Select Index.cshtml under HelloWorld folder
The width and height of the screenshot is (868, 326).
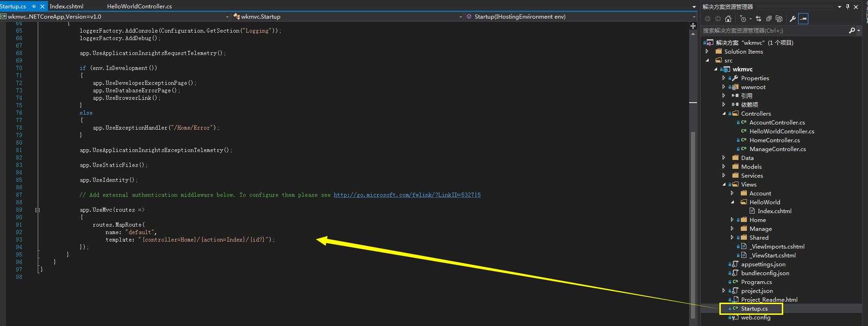coord(774,211)
